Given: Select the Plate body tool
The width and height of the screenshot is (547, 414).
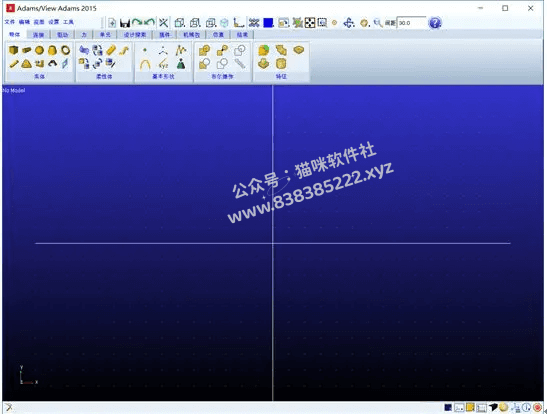Looking at the screenshot, I should pyautogui.click(x=27, y=64).
